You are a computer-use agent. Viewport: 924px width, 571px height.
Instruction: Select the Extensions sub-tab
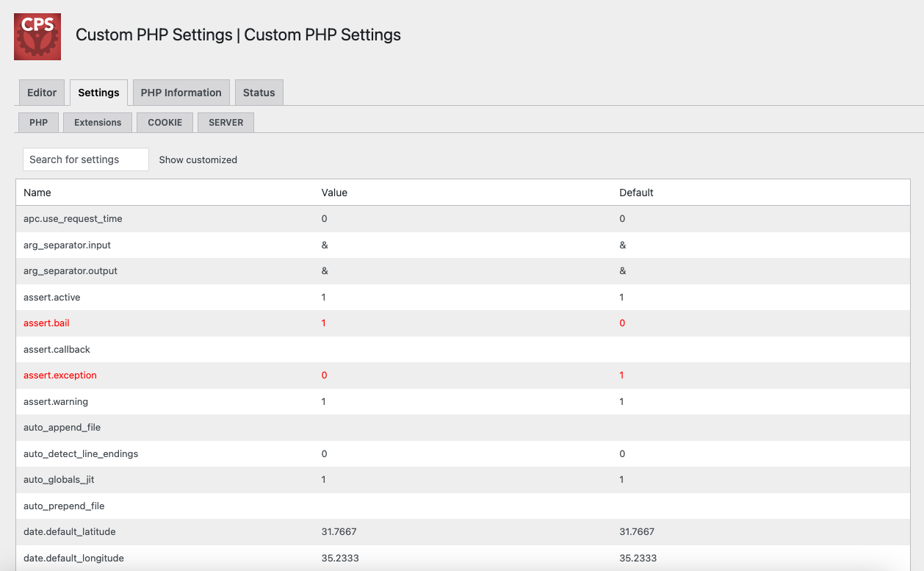tap(98, 122)
